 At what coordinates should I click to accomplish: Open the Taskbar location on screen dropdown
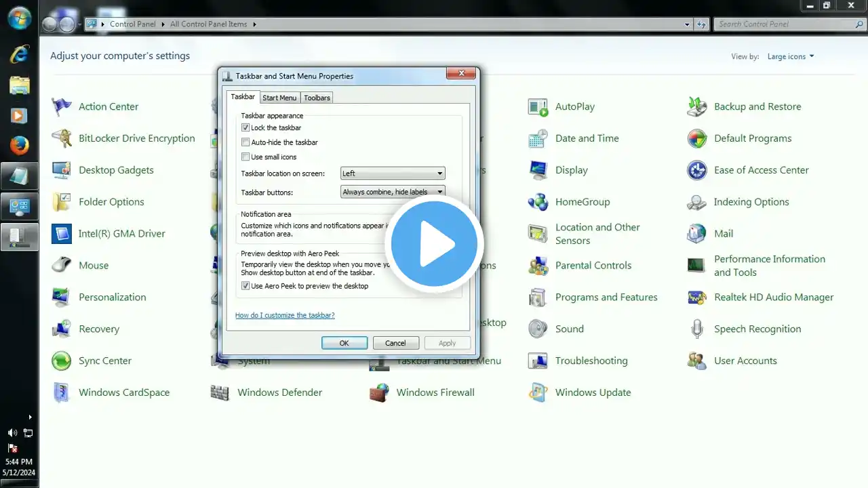click(x=393, y=174)
